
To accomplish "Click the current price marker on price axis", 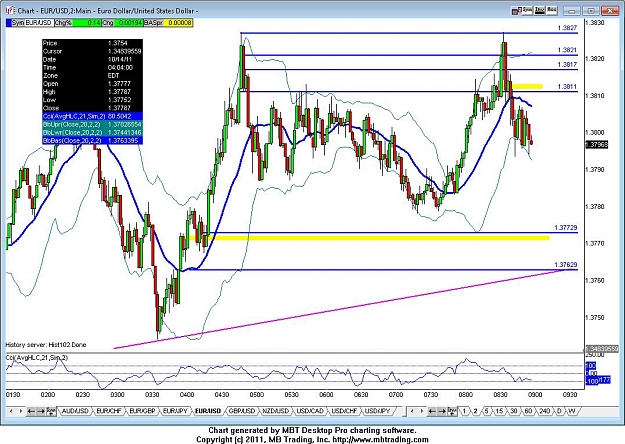I will coord(597,145).
